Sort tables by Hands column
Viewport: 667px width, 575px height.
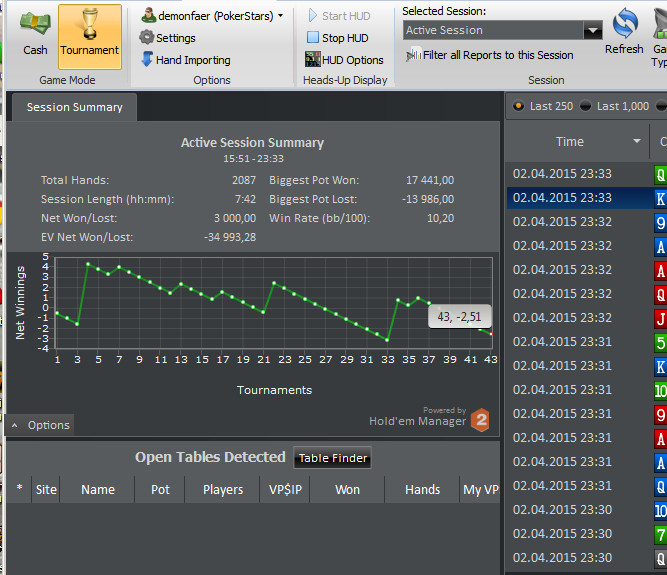click(x=422, y=490)
